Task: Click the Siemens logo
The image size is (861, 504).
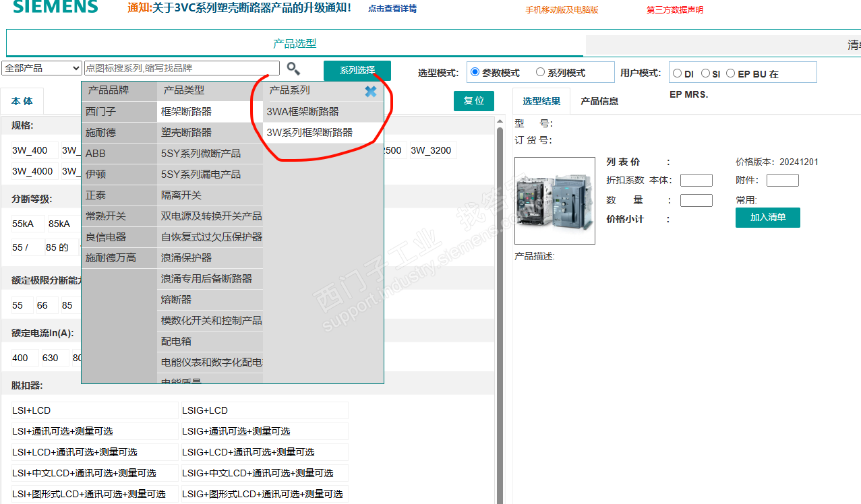Action: coord(55,7)
